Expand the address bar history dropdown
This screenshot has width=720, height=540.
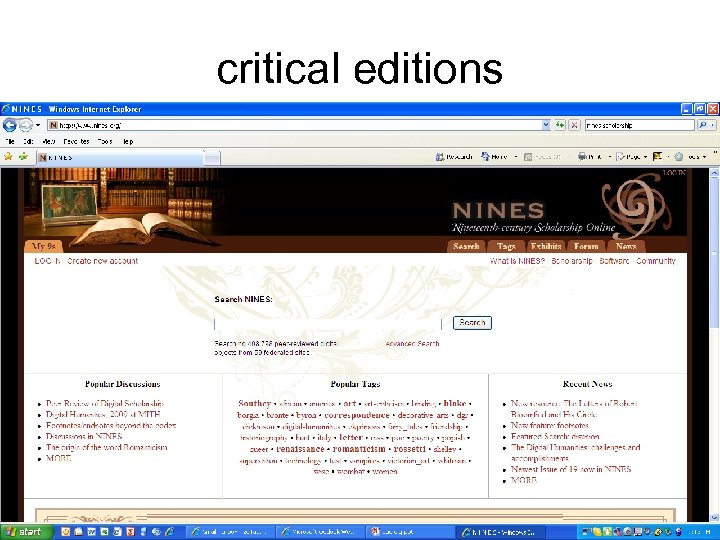pos(546,125)
